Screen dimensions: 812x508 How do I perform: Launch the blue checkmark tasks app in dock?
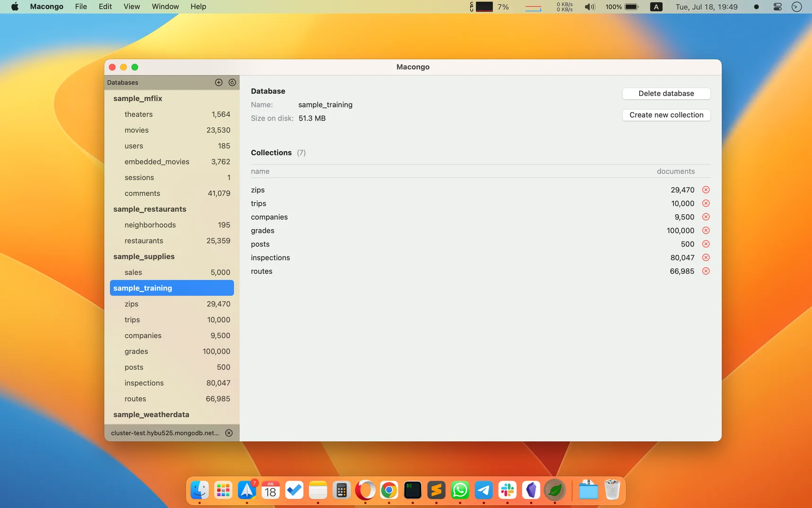294,490
